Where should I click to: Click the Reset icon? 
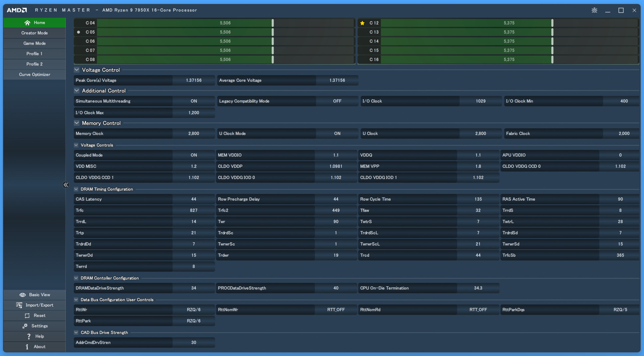point(27,315)
